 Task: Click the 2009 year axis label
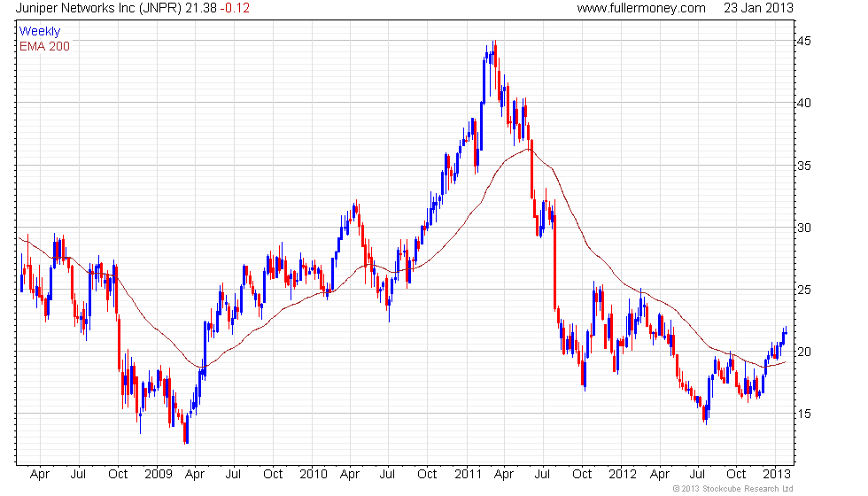coord(159,475)
